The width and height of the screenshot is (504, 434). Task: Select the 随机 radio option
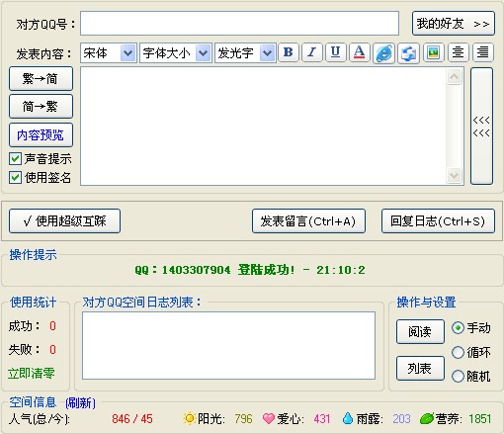tap(458, 376)
